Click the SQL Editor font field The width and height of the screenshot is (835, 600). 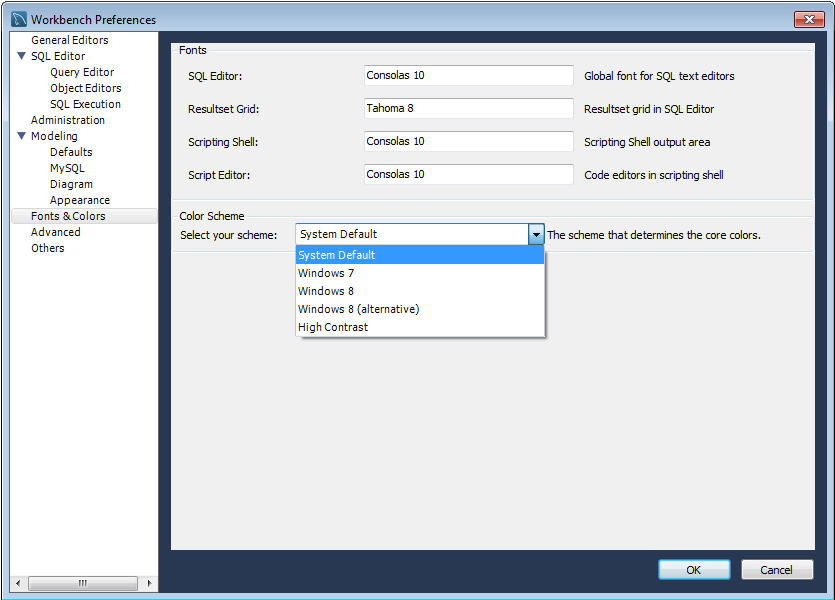pyautogui.click(x=469, y=75)
